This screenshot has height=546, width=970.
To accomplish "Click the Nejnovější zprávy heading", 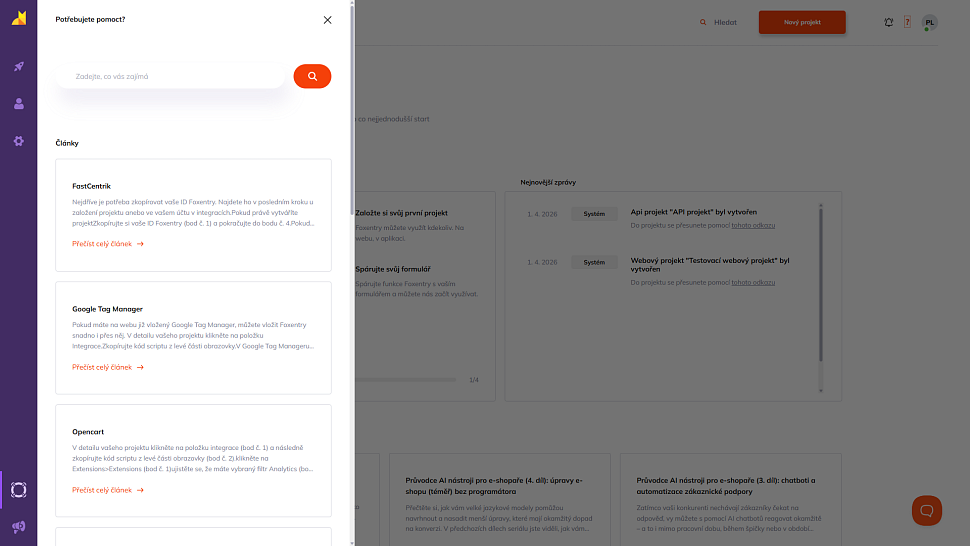I will (548, 182).
